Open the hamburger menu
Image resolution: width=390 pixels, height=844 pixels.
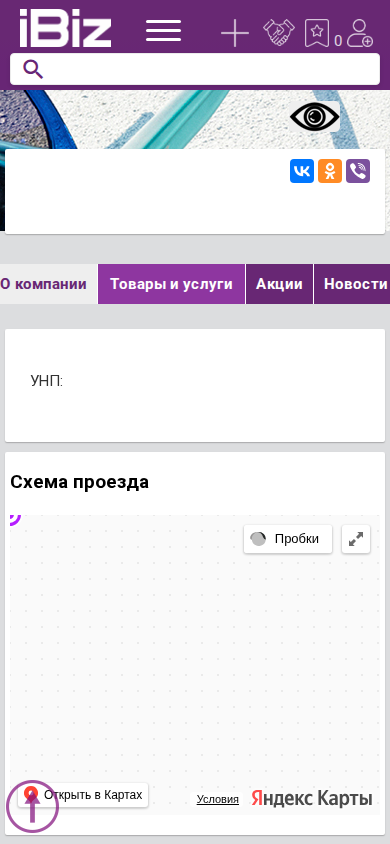[x=164, y=31]
